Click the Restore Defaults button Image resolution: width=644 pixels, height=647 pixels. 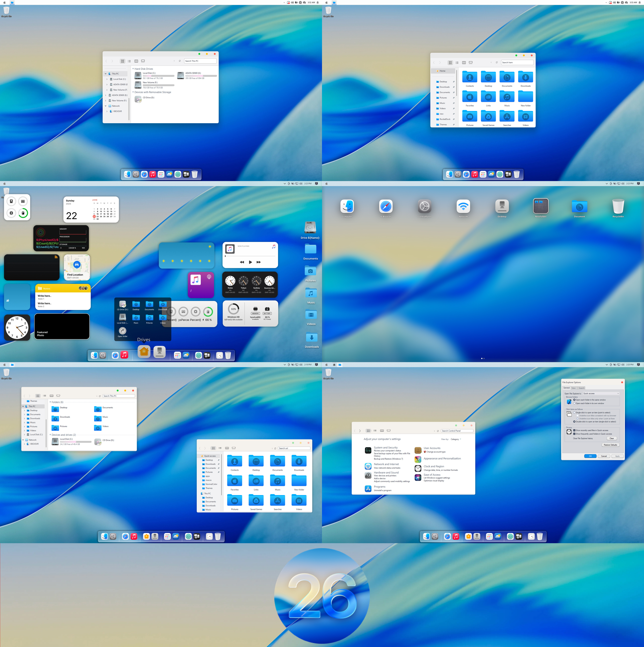(610, 445)
